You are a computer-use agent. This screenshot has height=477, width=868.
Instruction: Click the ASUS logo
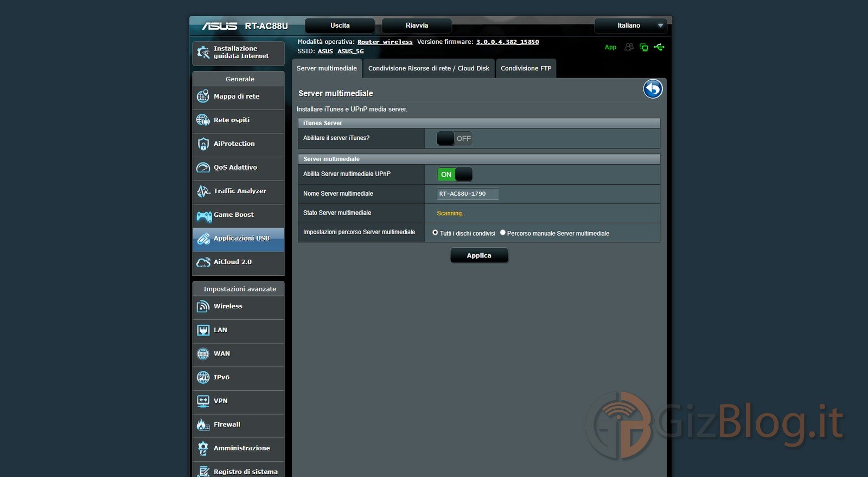click(219, 26)
